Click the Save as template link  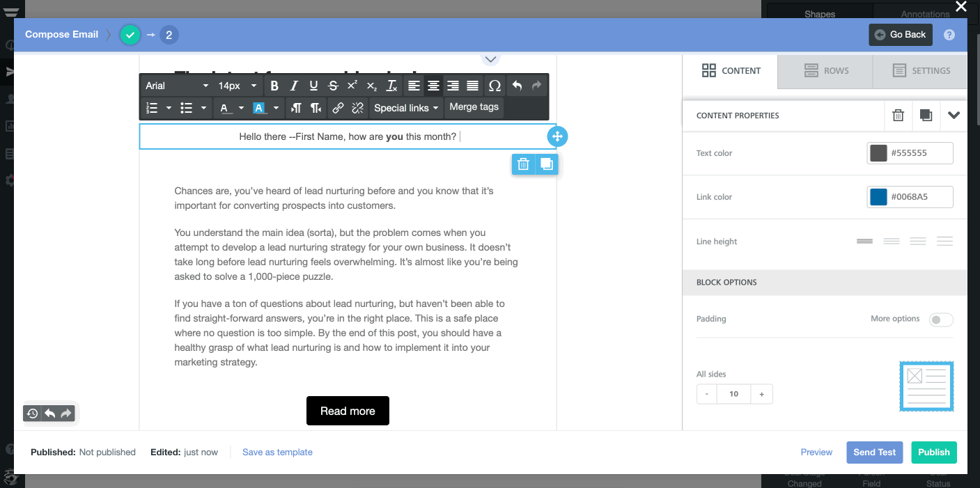277,452
